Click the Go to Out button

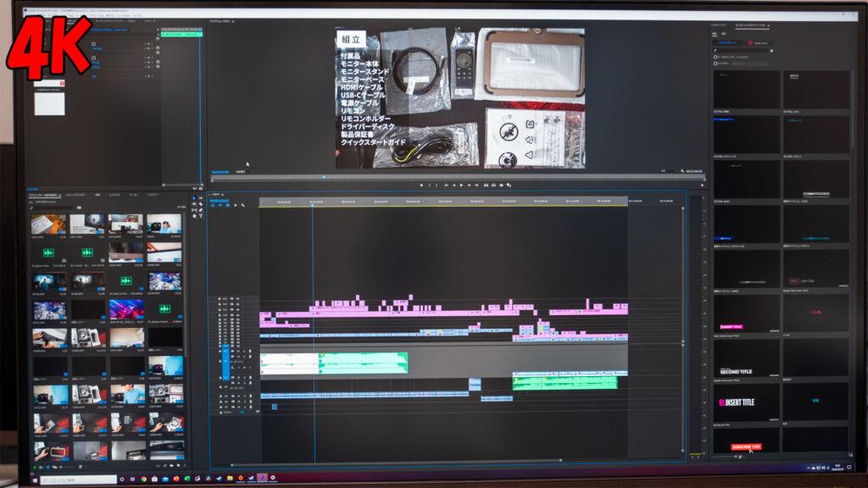pyautogui.click(x=476, y=186)
